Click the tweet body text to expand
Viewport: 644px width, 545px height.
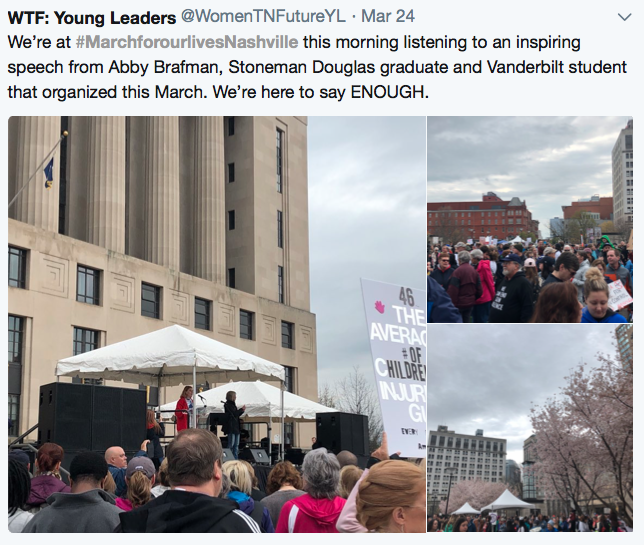pos(317,67)
